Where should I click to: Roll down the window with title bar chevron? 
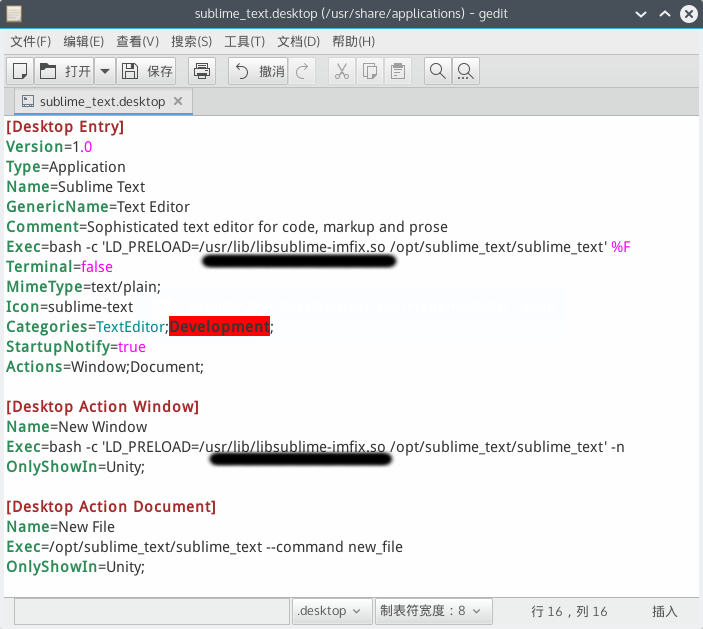coord(641,14)
